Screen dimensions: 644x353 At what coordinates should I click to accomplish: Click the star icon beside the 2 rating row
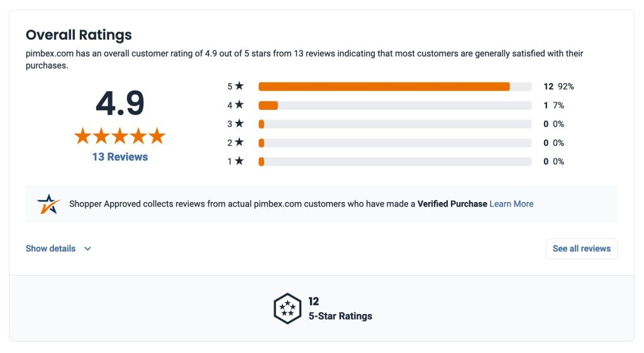click(x=239, y=143)
